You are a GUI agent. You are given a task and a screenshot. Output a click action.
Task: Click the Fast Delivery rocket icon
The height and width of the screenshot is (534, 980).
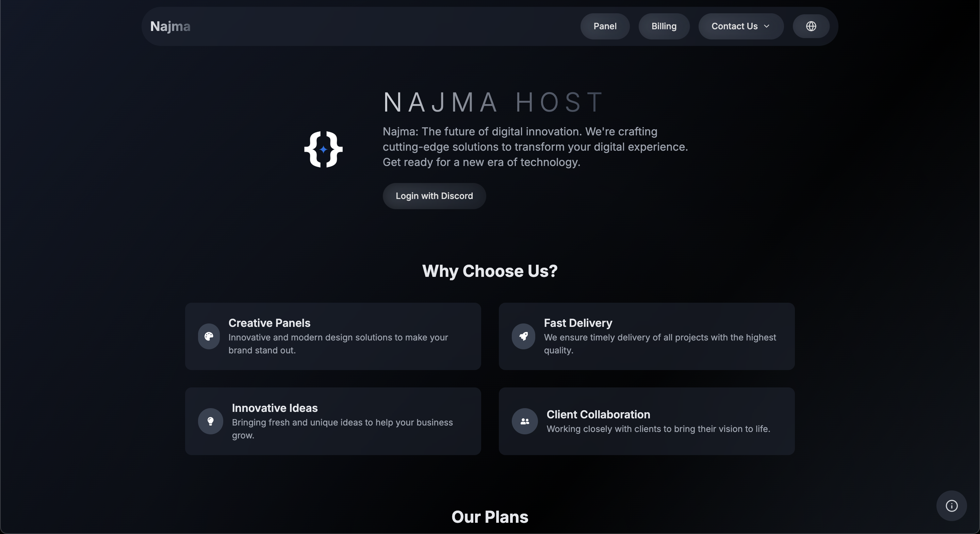point(523,336)
